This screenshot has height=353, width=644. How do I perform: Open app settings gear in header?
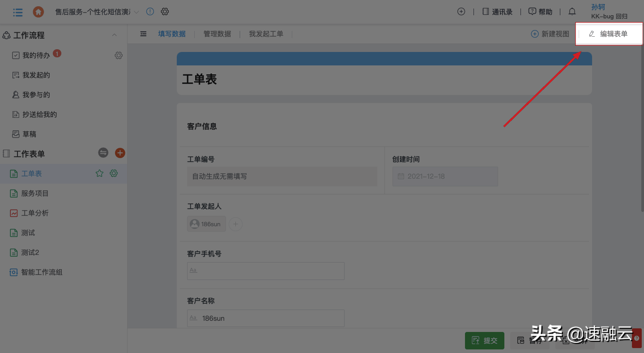tap(165, 12)
